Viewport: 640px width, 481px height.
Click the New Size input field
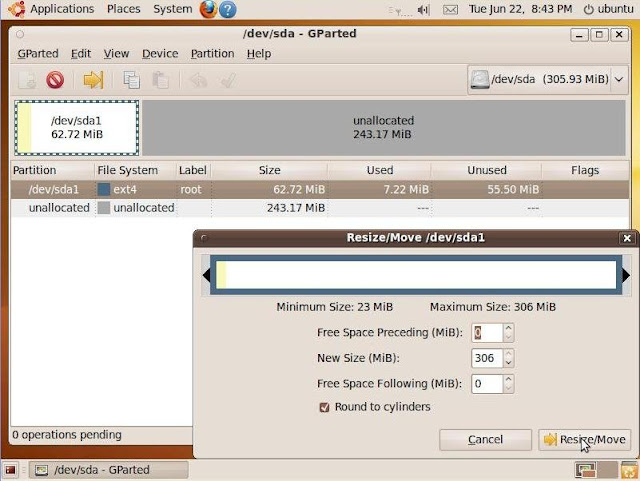point(487,358)
